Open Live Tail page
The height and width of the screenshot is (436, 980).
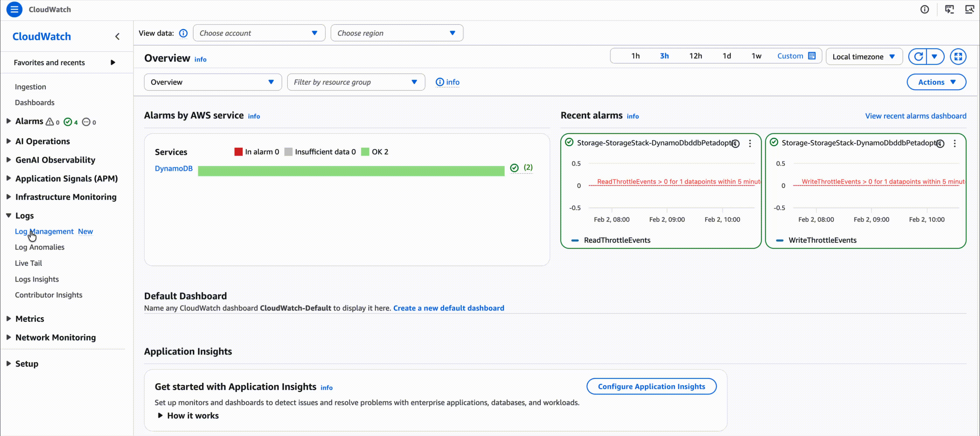click(x=29, y=263)
